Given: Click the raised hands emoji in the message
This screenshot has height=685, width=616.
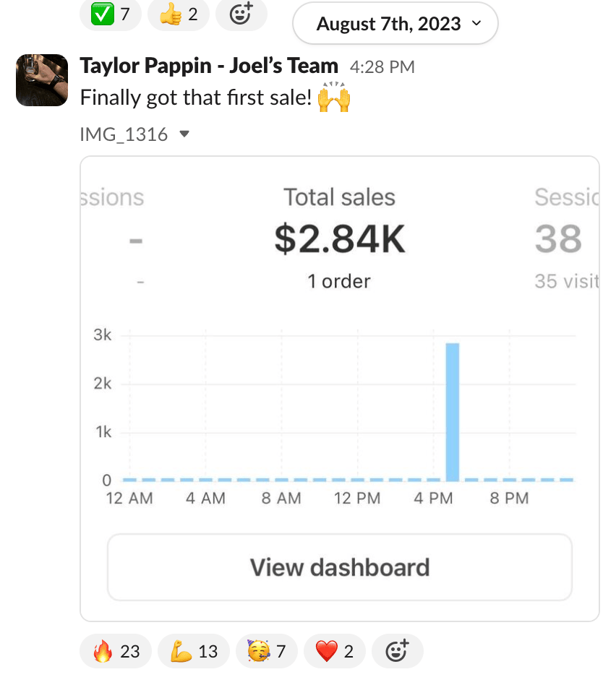Looking at the screenshot, I should pyautogui.click(x=334, y=98).
